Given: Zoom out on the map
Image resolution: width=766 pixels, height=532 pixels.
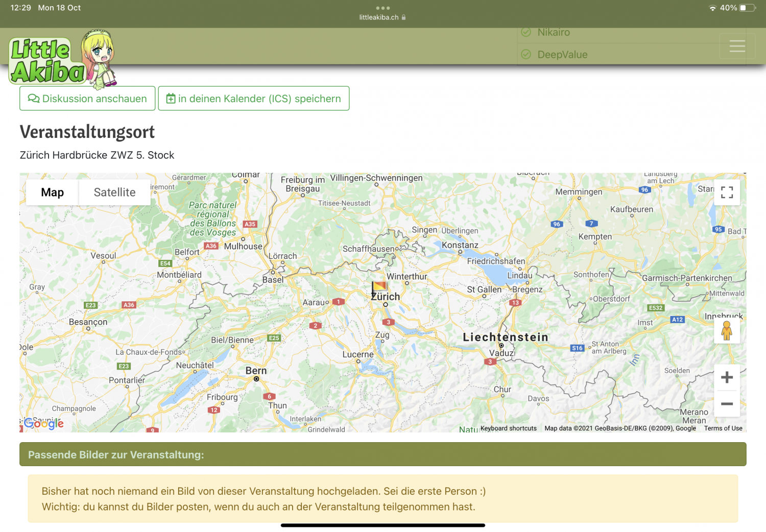Looking at the screenshot, I should point(727,404).
